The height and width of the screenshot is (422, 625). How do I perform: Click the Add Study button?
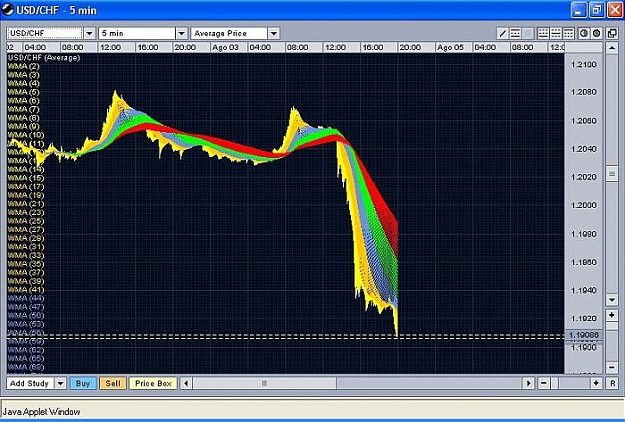pyautogui.click(x=31, y=383)
